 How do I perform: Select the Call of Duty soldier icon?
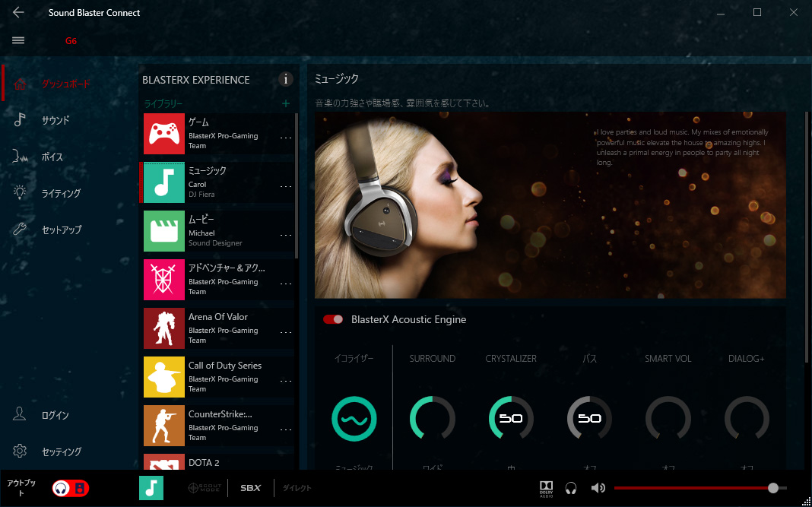(x=164, y=377)
